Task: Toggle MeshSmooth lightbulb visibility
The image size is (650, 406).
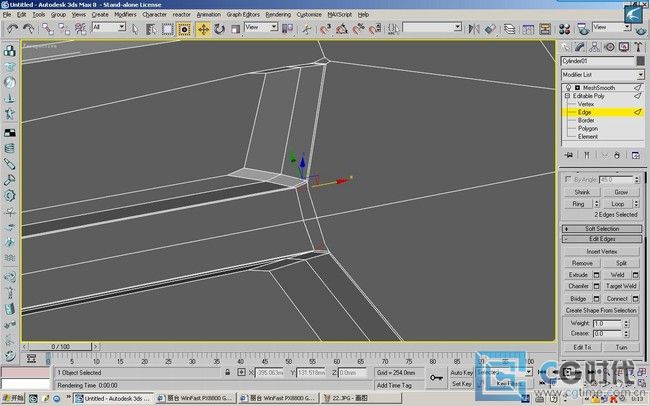Action: coord(569,88)
